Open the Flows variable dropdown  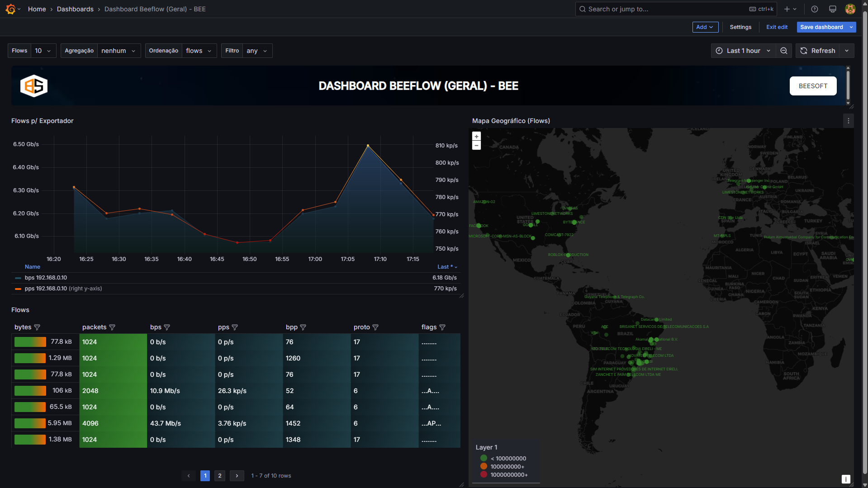(43, 51)
